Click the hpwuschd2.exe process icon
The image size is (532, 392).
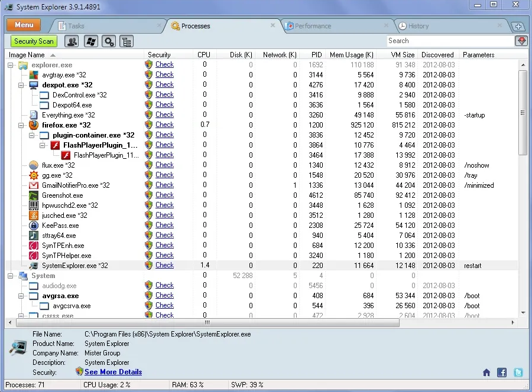click(x=34, y=205)
